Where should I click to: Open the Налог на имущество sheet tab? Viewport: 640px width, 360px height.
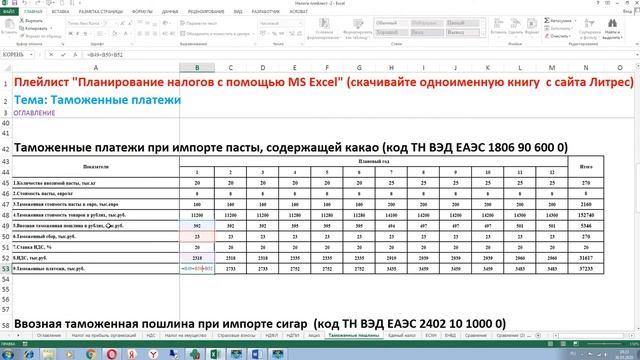coord(186,336)
